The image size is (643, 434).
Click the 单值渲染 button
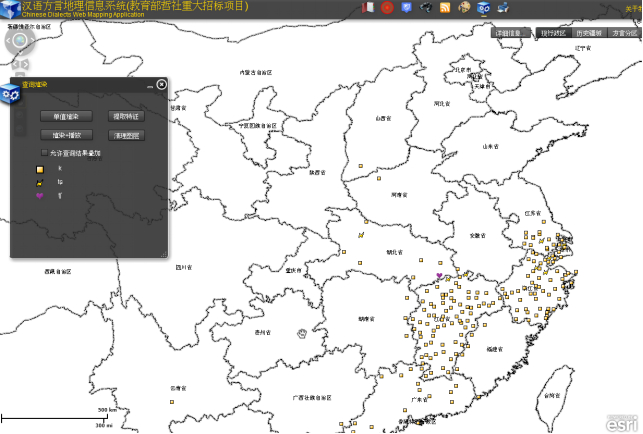66,116
